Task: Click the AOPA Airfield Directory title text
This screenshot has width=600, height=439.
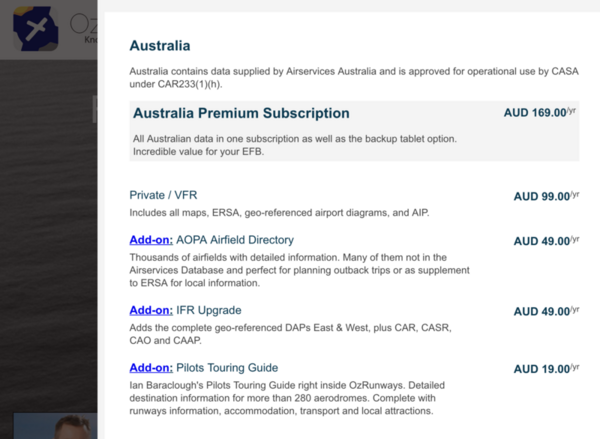Action: click(234, 240)
